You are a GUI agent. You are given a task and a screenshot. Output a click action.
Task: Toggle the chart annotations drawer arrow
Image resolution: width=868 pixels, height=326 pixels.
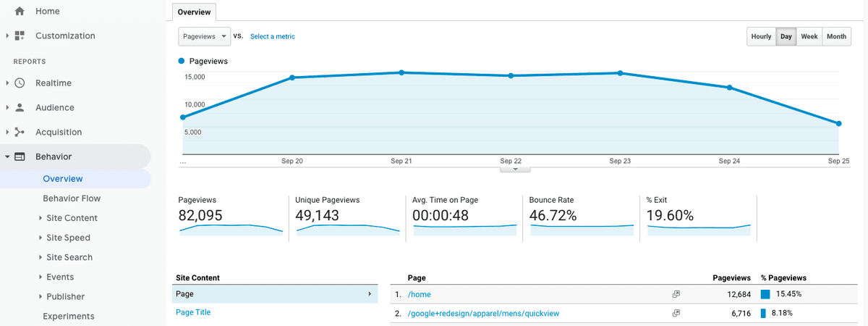click(515, 169)
